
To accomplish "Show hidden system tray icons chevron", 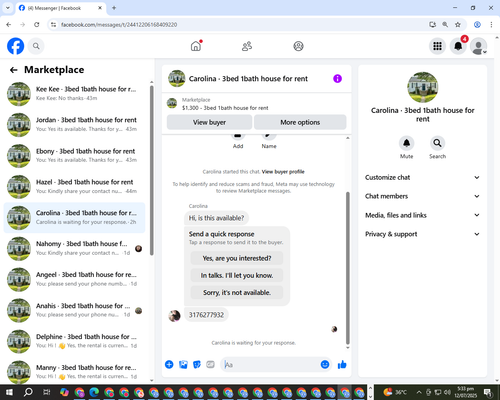I will coord(419,392).
